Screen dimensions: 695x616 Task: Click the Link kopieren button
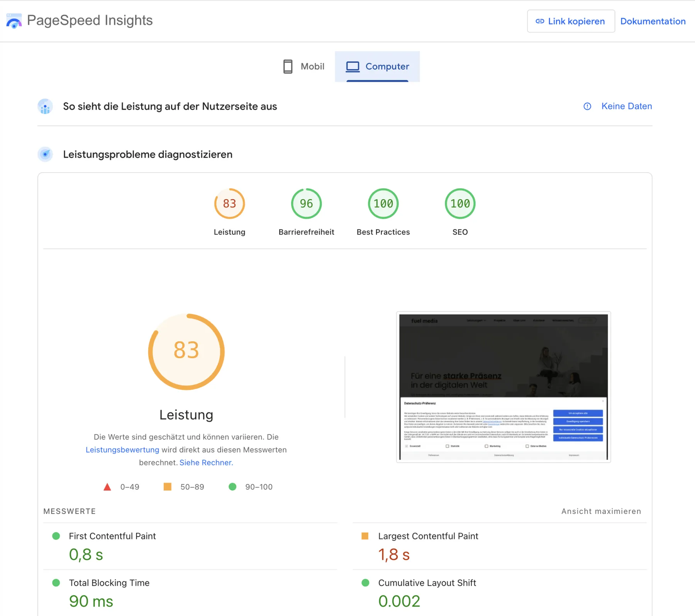pyautogui.click(x=571, y=21)
